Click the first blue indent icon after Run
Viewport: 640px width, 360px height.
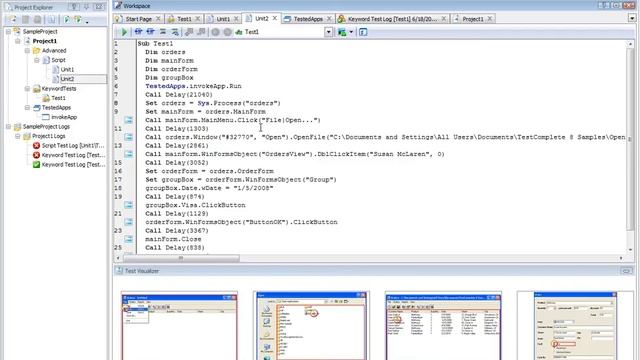(138, 32)
